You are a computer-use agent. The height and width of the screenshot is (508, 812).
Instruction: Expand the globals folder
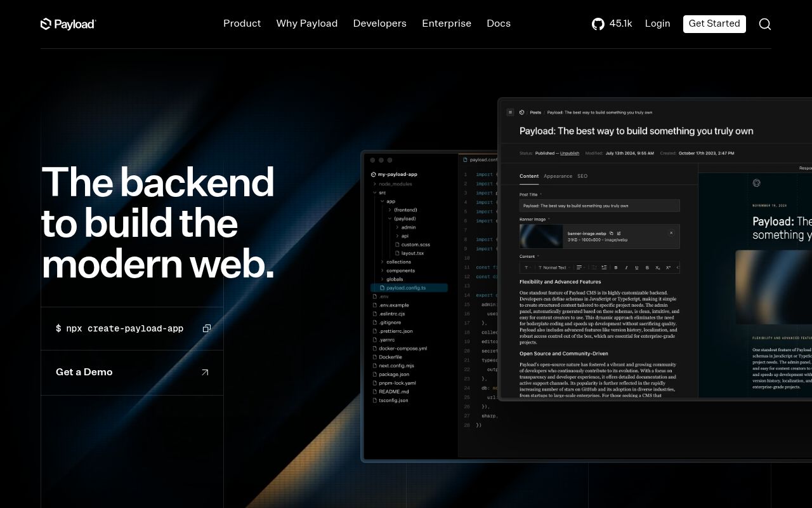383,279
